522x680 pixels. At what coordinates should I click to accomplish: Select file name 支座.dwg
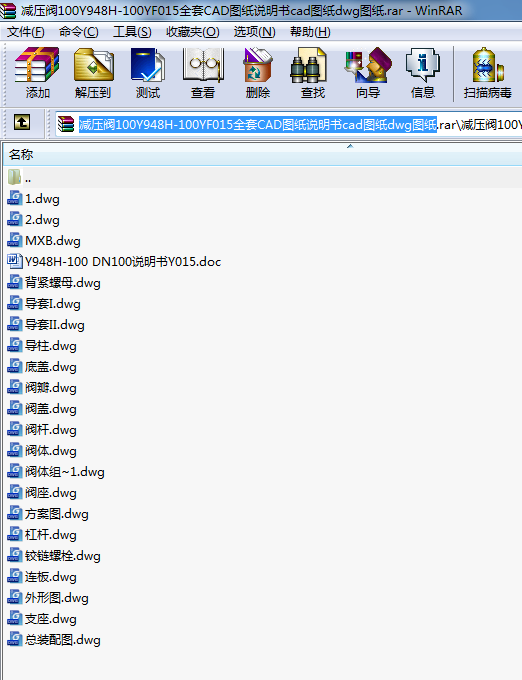click(51, 619)
